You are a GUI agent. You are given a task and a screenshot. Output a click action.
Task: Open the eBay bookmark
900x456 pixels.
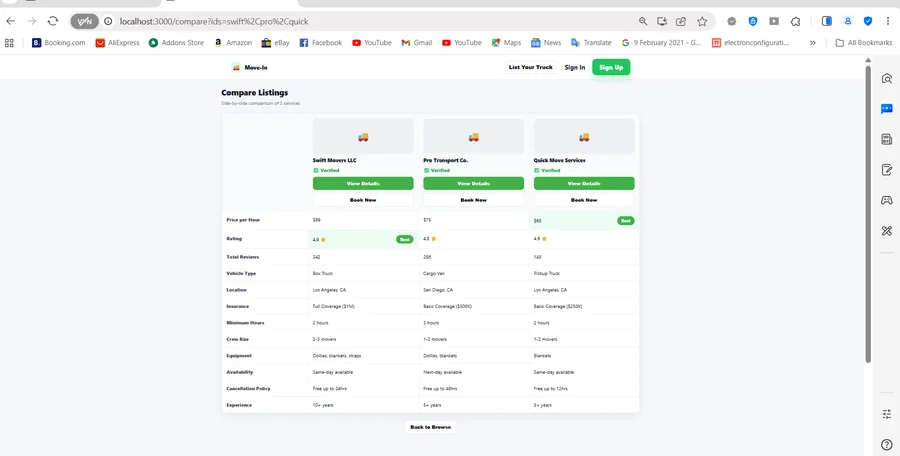click(276, 42)
